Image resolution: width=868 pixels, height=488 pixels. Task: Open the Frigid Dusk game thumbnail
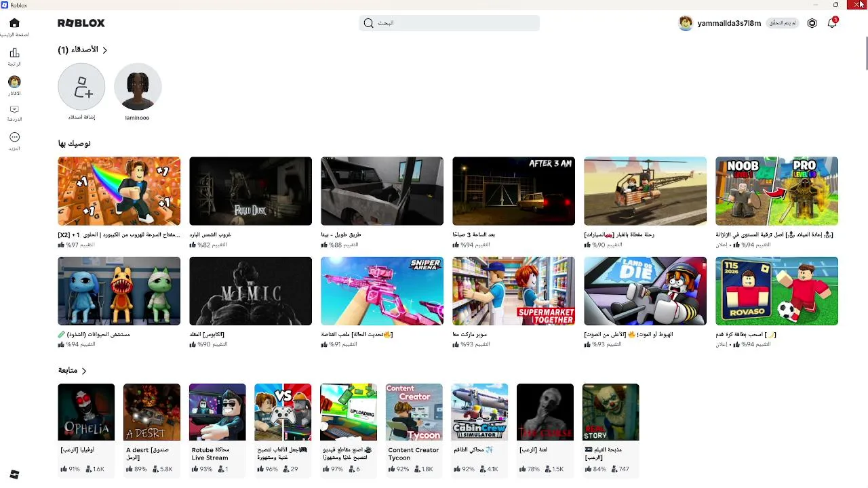[x=251, y=191]
